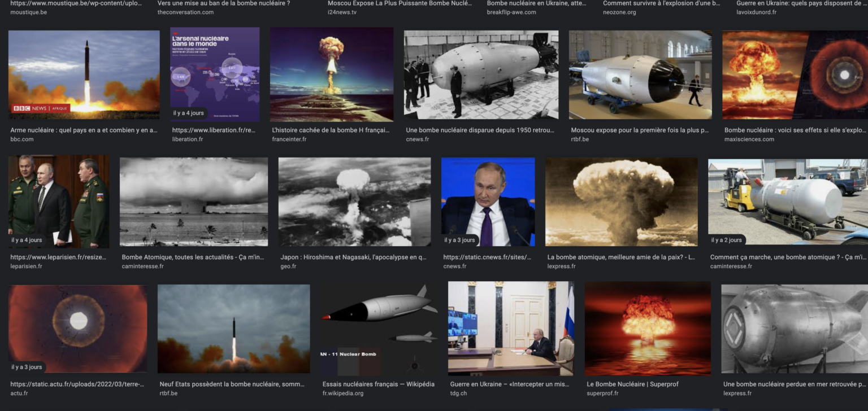Open the BBC News missile launch thumbnail

pos(84,75)
